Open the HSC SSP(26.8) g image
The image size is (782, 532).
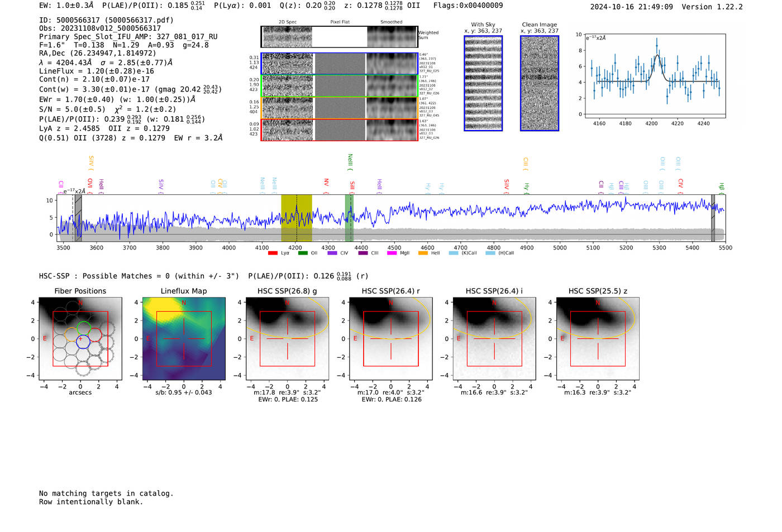pos(287,339)
